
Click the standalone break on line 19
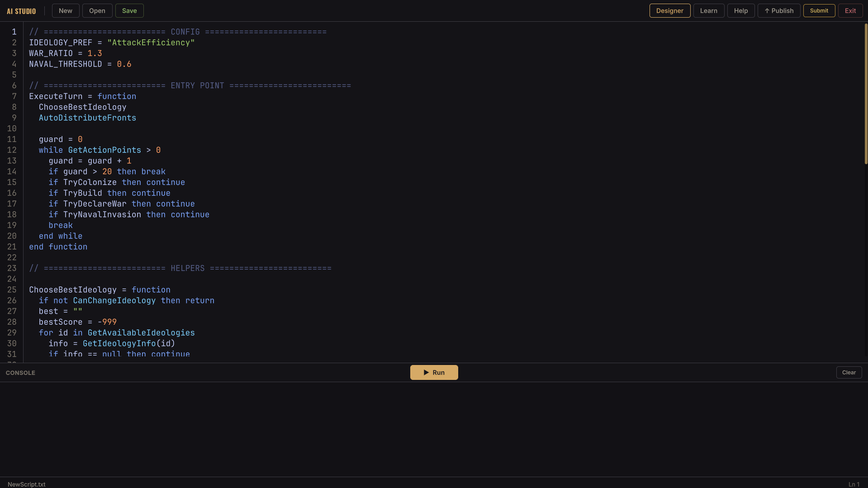pos(61,225)
